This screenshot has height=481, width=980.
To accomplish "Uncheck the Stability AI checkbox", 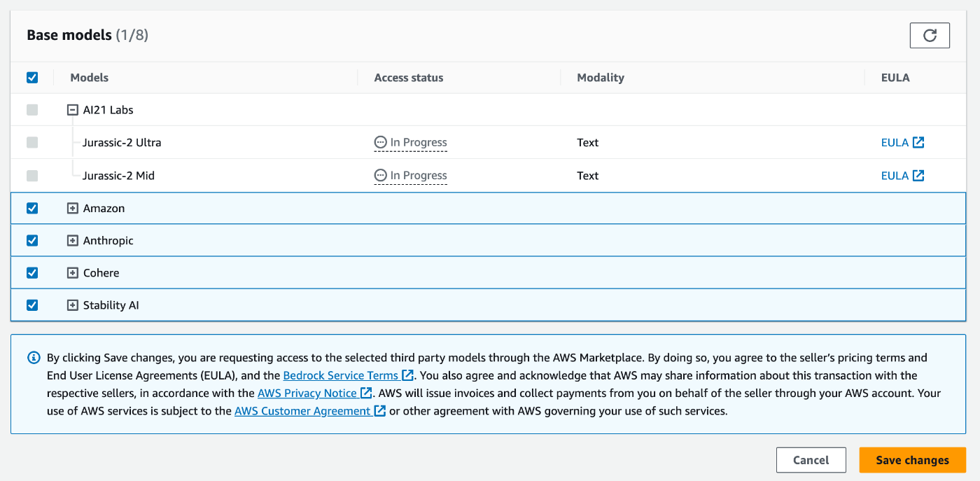I will pyautogui.click(x=32, y=305).
